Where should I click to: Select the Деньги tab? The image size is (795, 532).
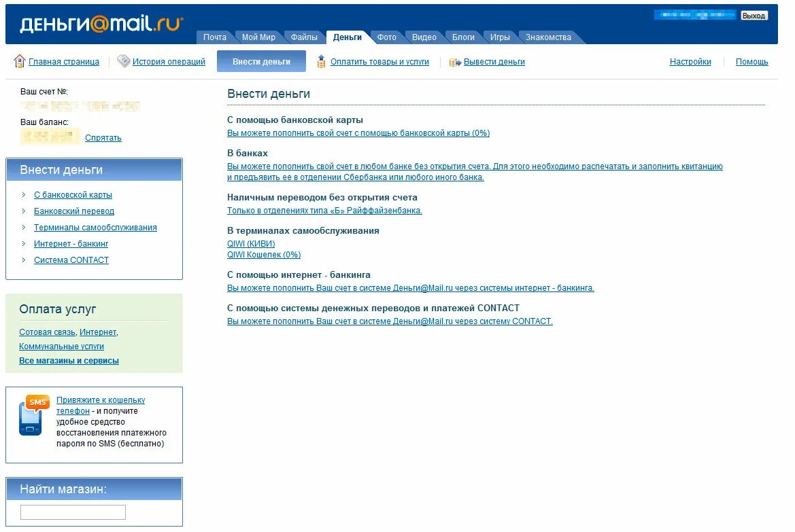click(x=348, y=37)
